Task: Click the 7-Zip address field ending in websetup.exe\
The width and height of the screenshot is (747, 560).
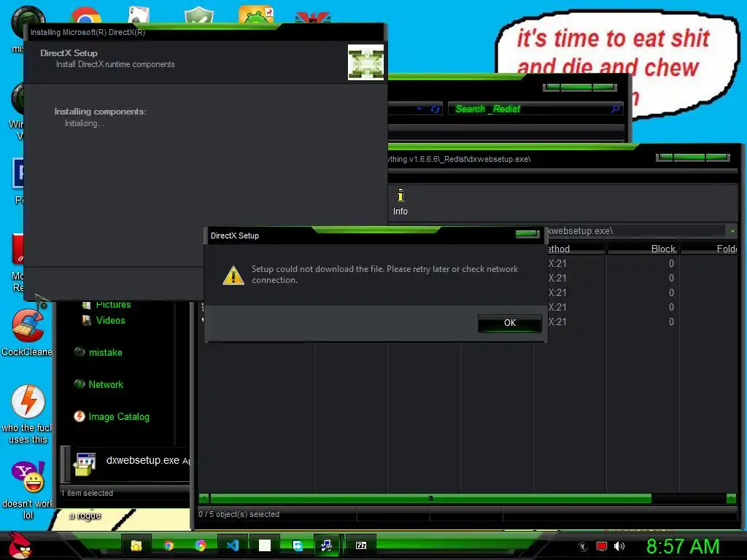Action: point(636,231)
